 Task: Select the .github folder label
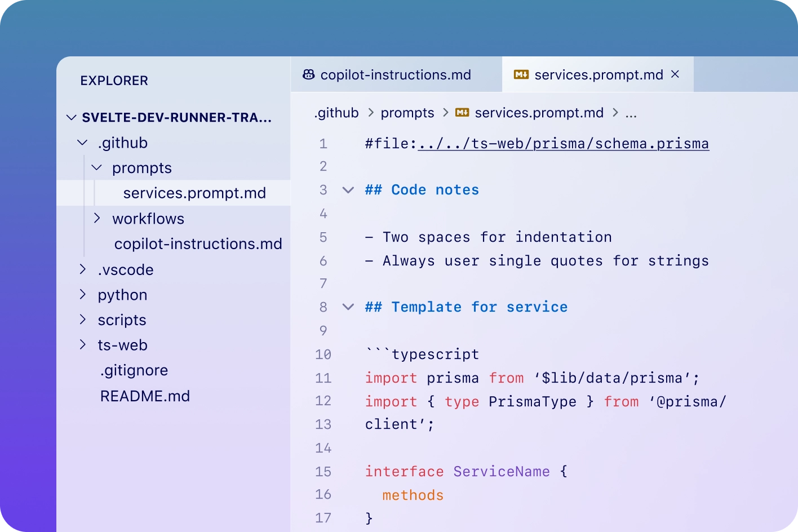(123, 143)
